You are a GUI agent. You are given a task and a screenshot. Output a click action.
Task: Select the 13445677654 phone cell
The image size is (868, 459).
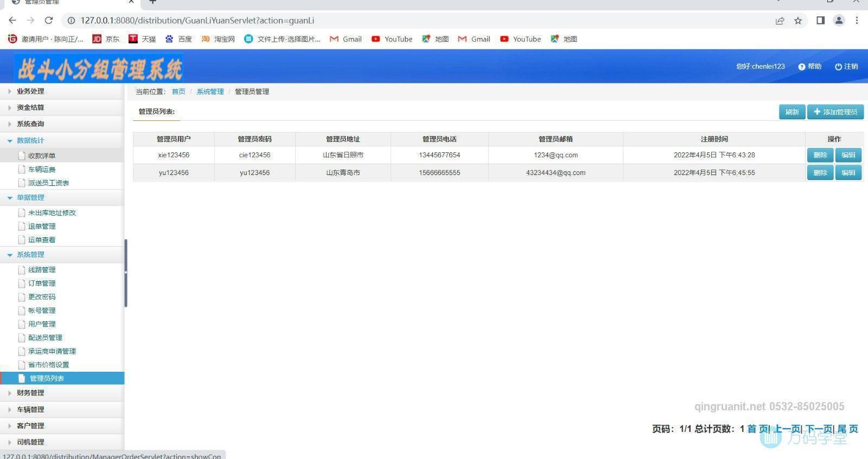(x=439, y=155)
